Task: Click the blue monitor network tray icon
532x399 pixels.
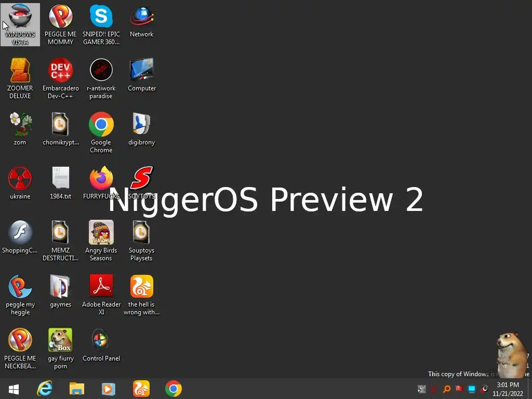Action: point(472,389)
